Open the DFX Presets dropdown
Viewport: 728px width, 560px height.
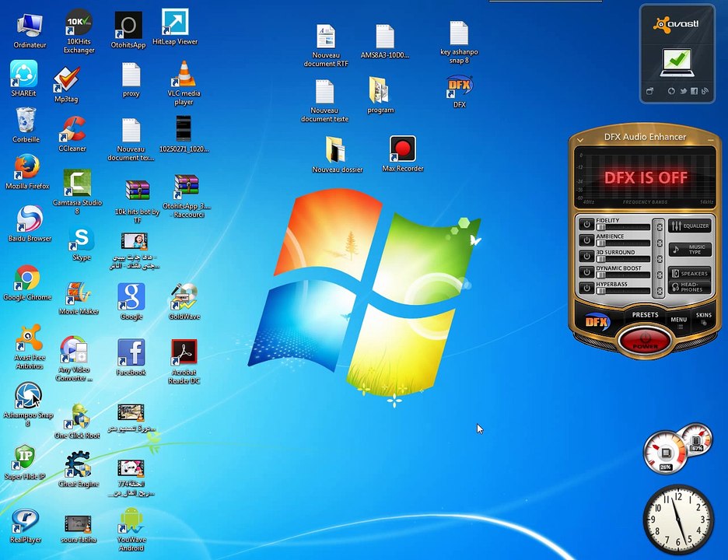click(x=645, y=316)
